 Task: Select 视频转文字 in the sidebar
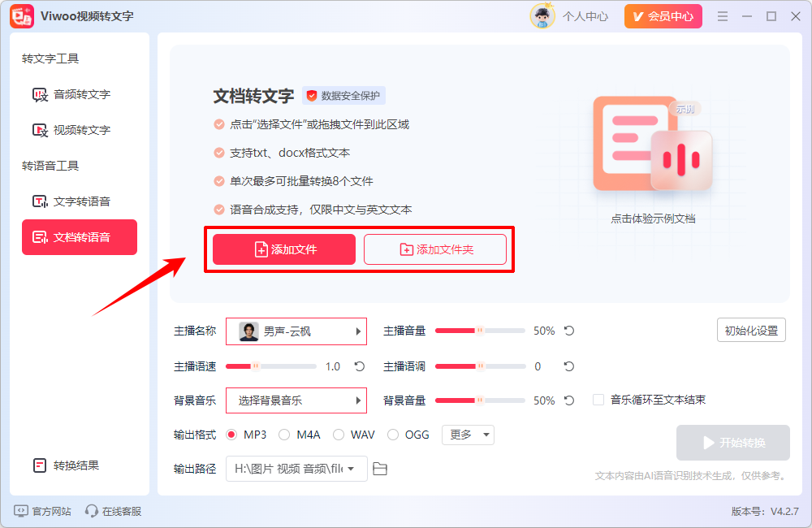tap(71, 130)
